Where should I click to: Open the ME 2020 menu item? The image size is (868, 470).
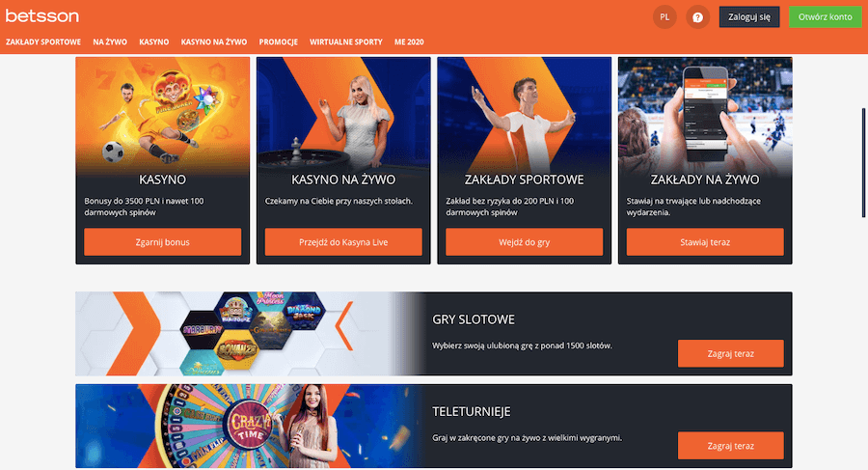click(409, 42)
